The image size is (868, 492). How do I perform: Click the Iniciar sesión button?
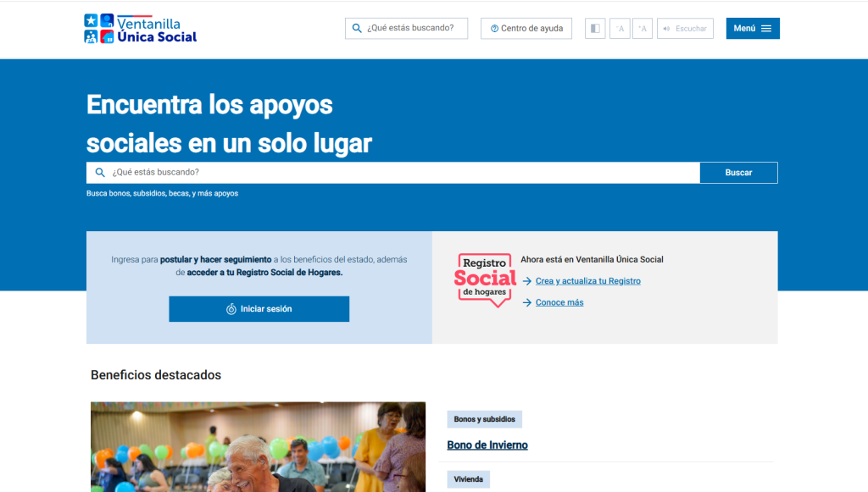click(259, 309)
